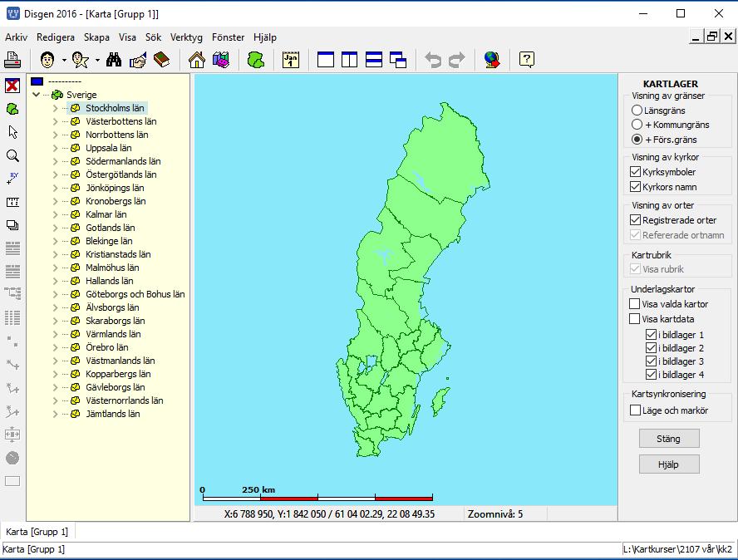
Task: Click the undo arrow icon
Action: click(433, 60)
